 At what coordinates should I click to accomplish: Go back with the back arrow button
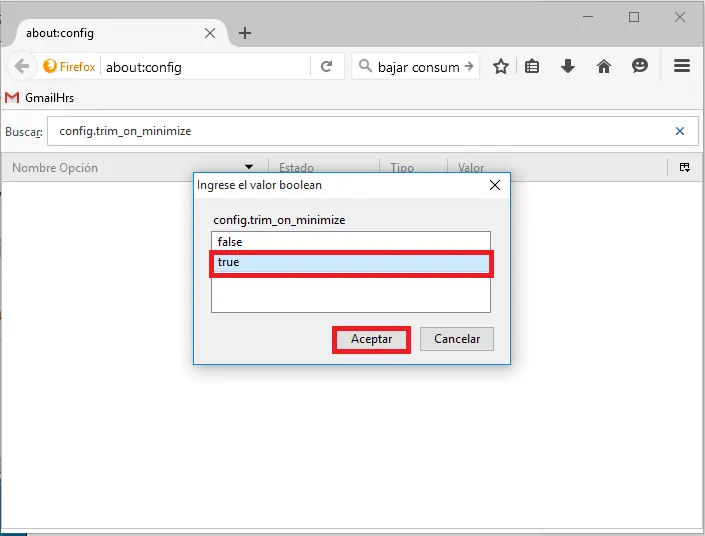[21, 67]
